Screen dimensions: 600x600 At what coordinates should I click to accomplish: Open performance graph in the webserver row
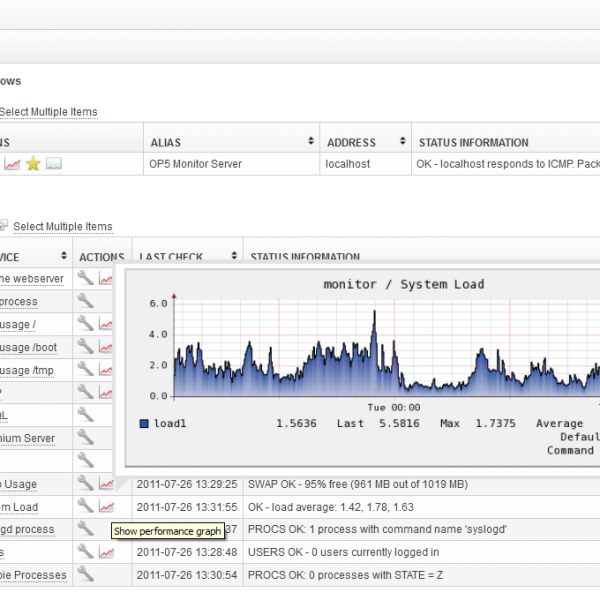tap(106, 278)
